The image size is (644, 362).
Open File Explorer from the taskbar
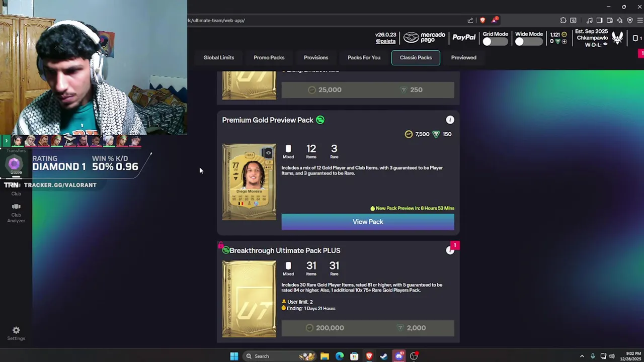click(x=325, y=356)
